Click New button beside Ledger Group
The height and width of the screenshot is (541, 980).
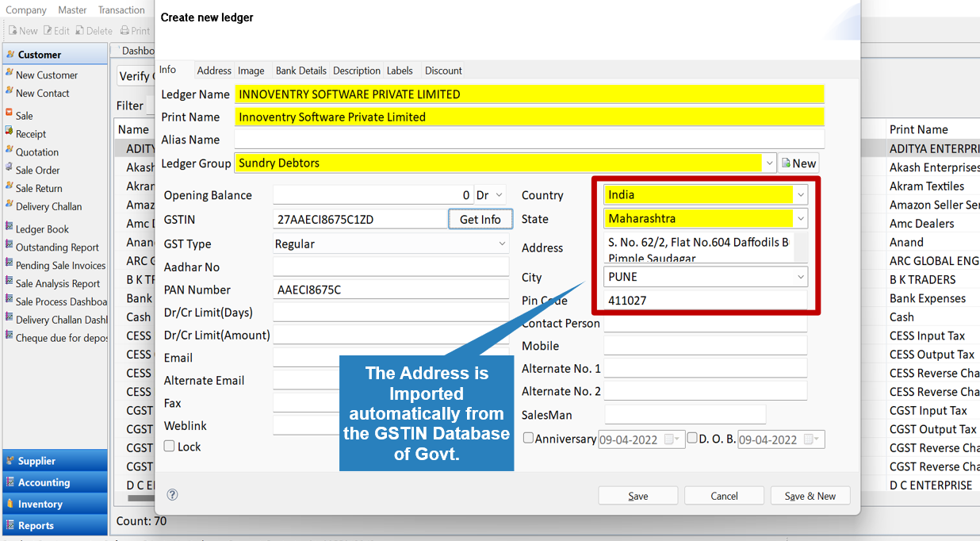click(x=798, y=163)
